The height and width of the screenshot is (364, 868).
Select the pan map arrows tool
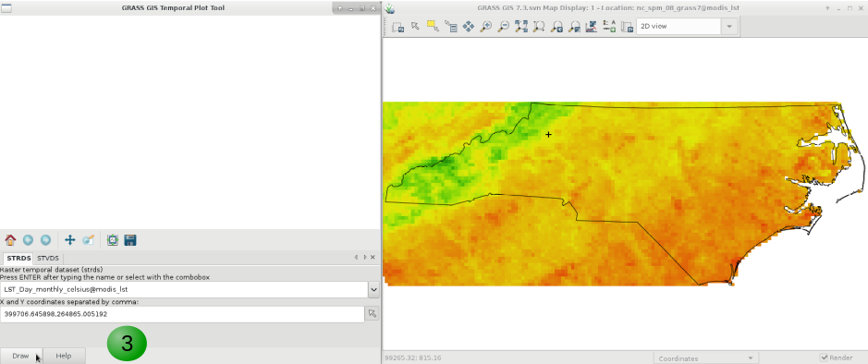(469, 27)
